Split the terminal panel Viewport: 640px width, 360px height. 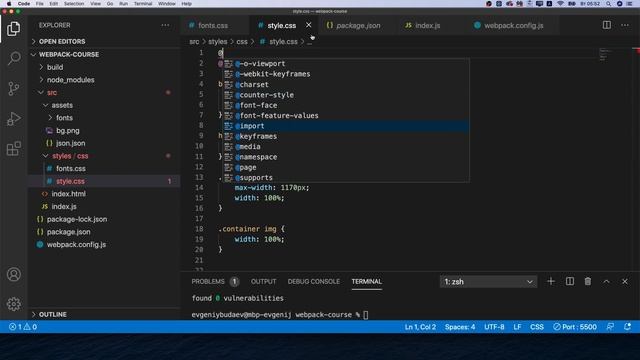(570, 281)
